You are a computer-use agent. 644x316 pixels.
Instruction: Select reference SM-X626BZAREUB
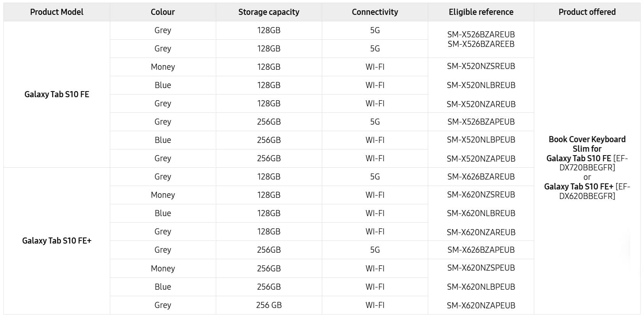(x=481, y=177)
